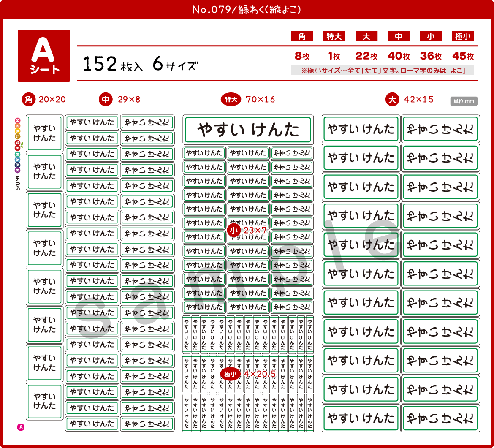Click the oval 極小 badge beside 4×20.5

click(230, 374)
